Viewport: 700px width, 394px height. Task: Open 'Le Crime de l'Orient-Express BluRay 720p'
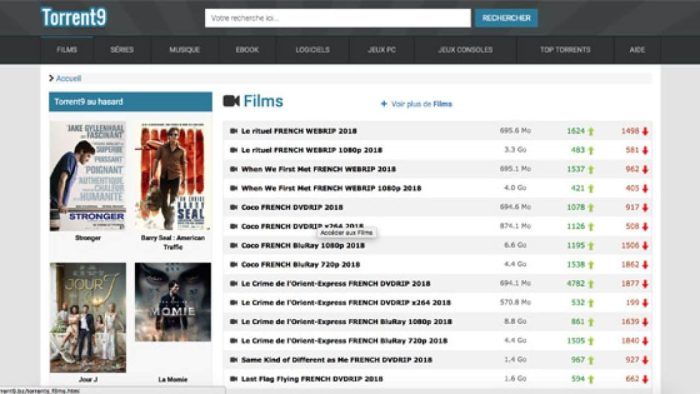344,341
